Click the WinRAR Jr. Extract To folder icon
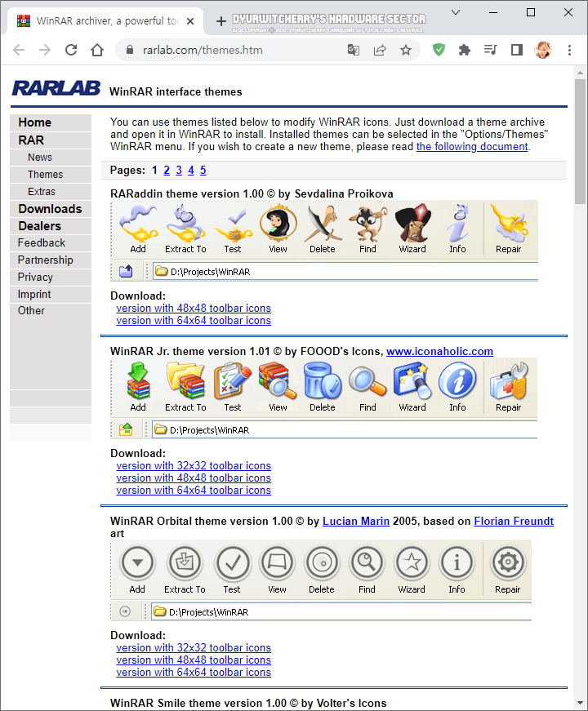This screenshot has height=711, width=588. pos(185,380)
